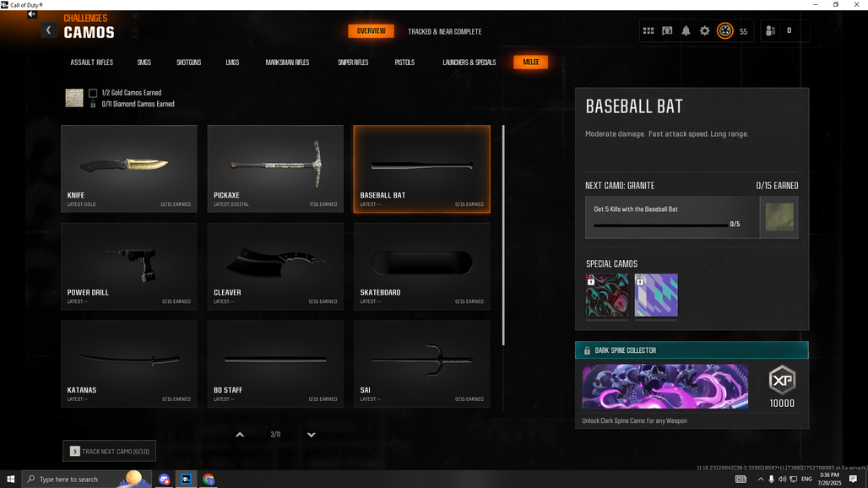Open settings gear icon

705,31
